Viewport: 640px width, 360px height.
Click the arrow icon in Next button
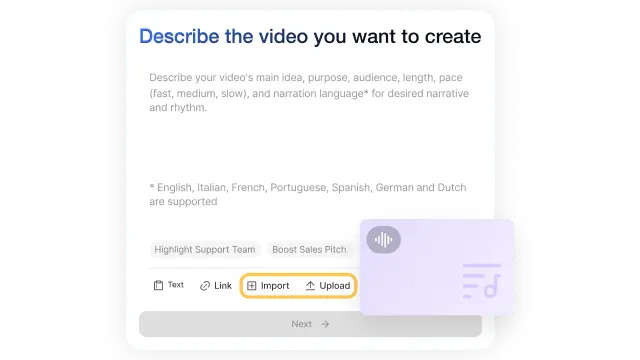tap(325, 324)
